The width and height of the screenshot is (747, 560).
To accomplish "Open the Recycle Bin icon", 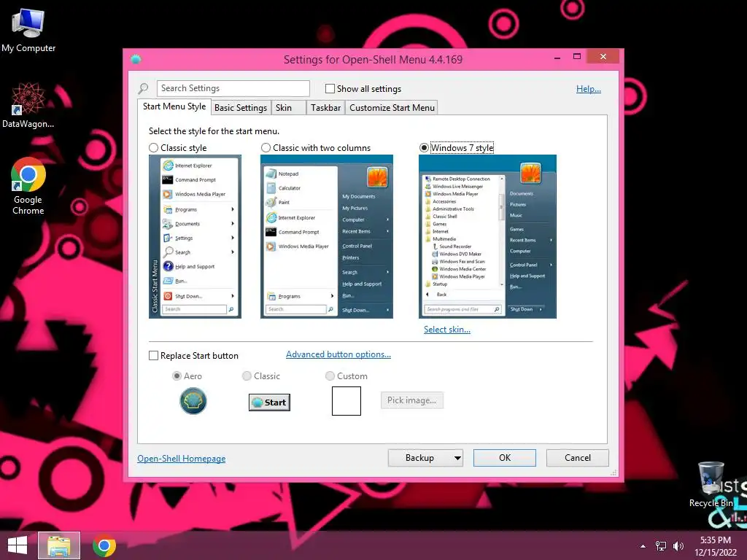I will (711, 485).
